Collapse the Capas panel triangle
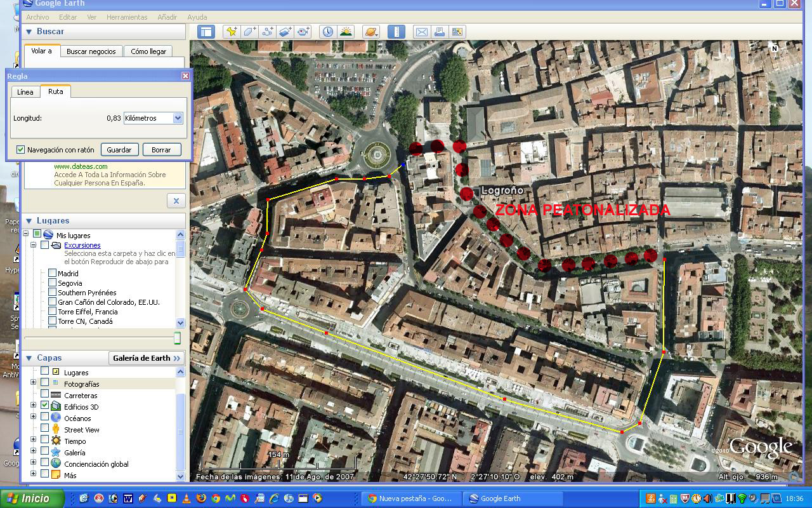812x508 pixels. coord(29,358)
